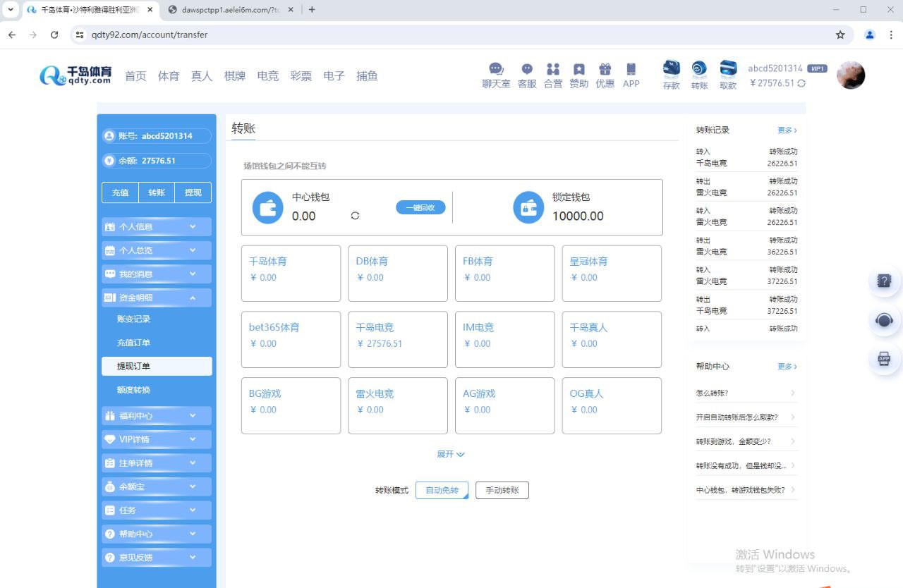Open the 首页 nav item
This screenshot has height=588, width=903.
pos(135,76)
